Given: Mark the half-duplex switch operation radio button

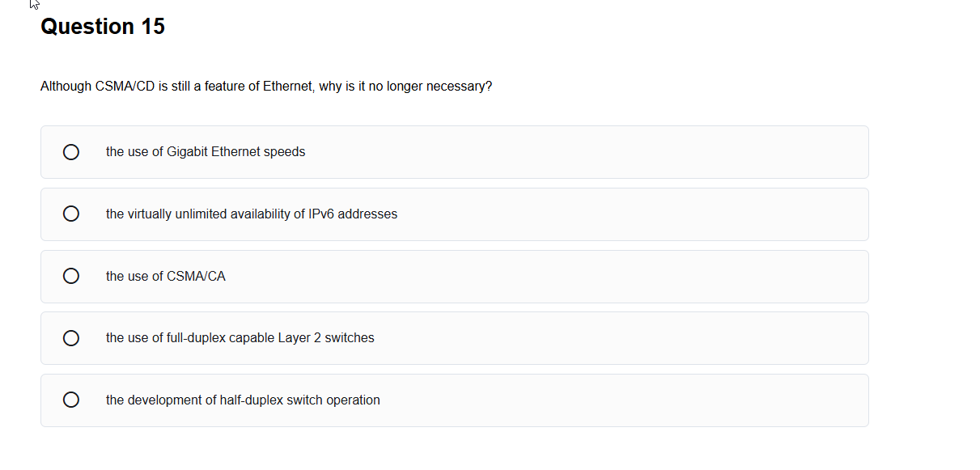Looking at the screenshot, I should (71, 400).
